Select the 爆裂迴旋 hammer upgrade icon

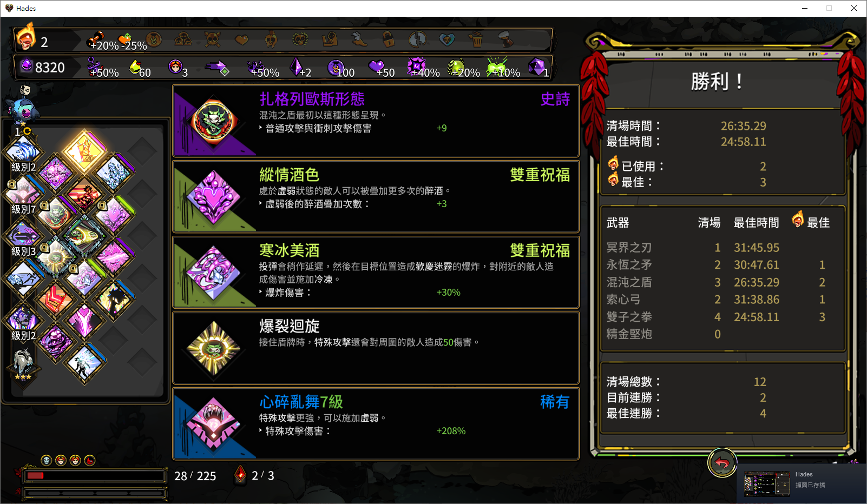[213, 348]
